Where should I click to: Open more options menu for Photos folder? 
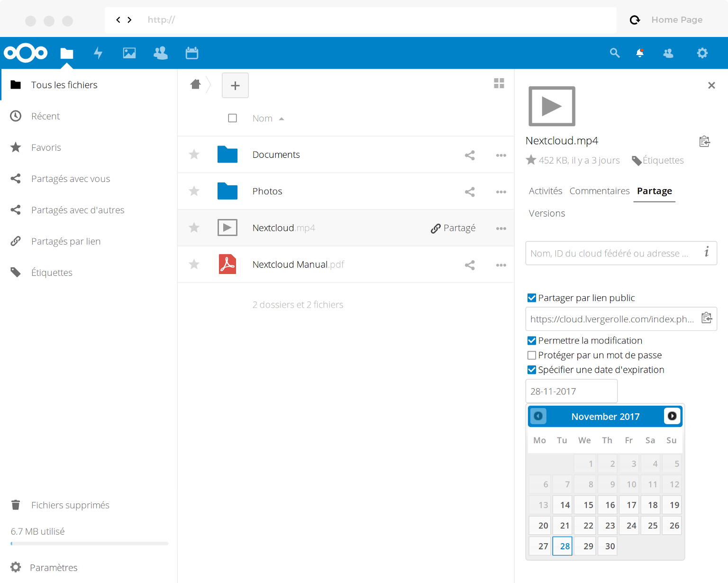coord(501,192)
